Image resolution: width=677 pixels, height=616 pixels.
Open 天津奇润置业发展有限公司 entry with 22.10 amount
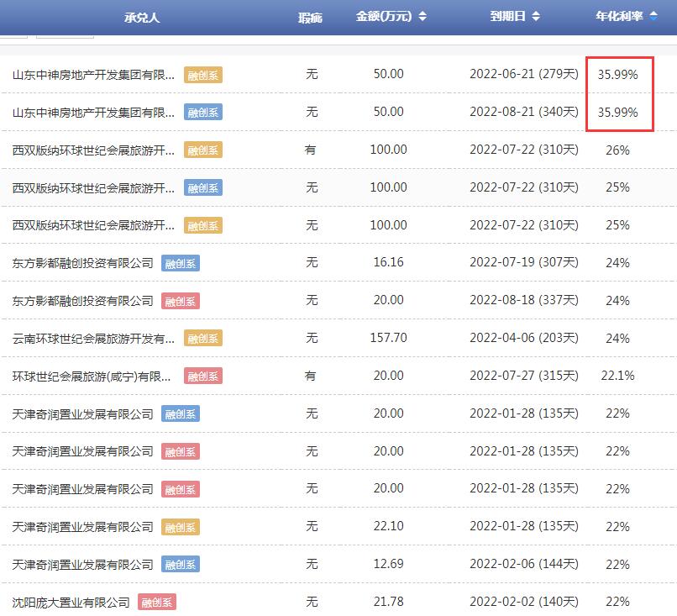pyautogui.click(x=82, y=527)
